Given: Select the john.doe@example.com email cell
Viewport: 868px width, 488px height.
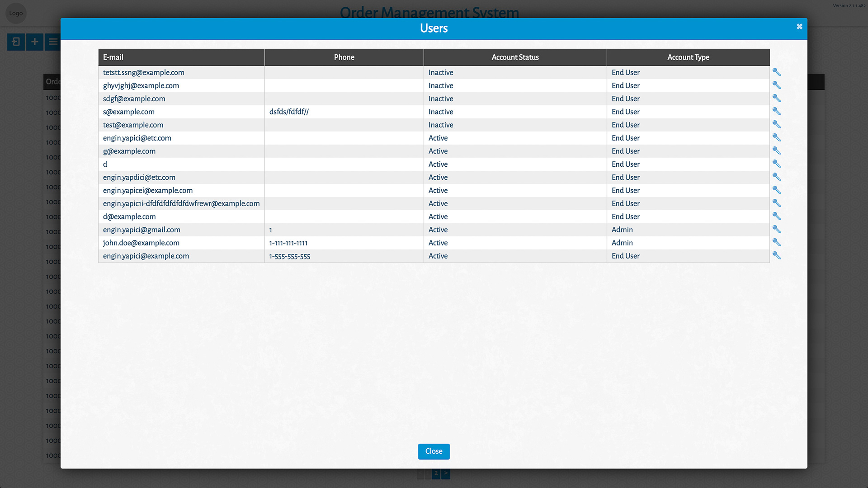Looking at the screenshot, I should (x=141, y=243).
